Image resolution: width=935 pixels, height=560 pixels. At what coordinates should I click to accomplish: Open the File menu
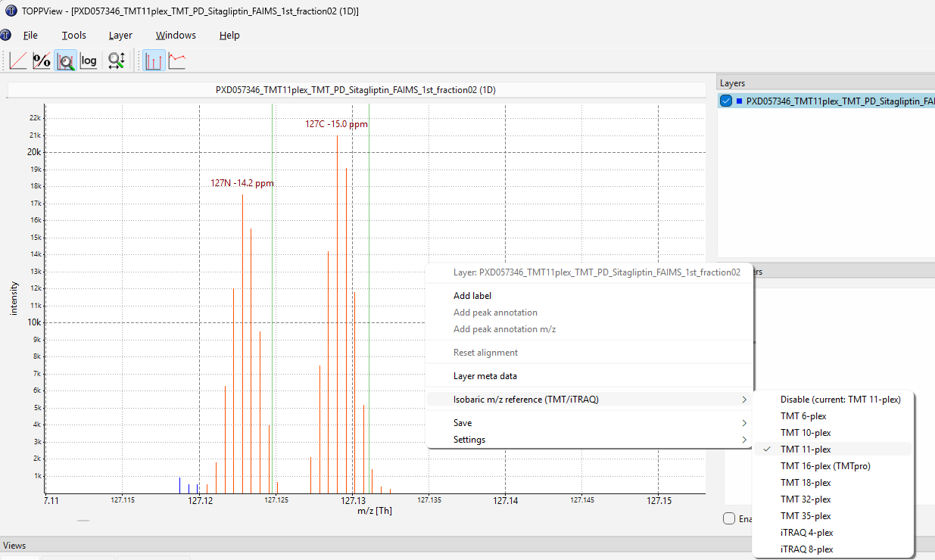30,35
